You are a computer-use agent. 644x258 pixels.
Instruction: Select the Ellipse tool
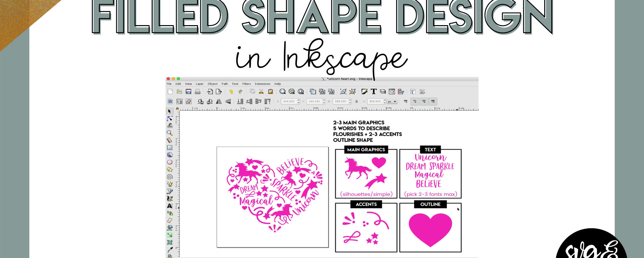[x=170, y=162]
